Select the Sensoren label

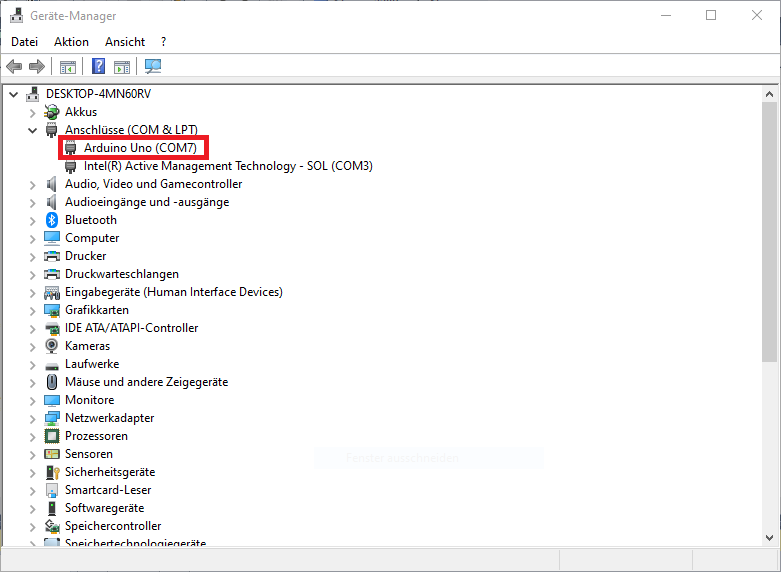coord(89,454)
